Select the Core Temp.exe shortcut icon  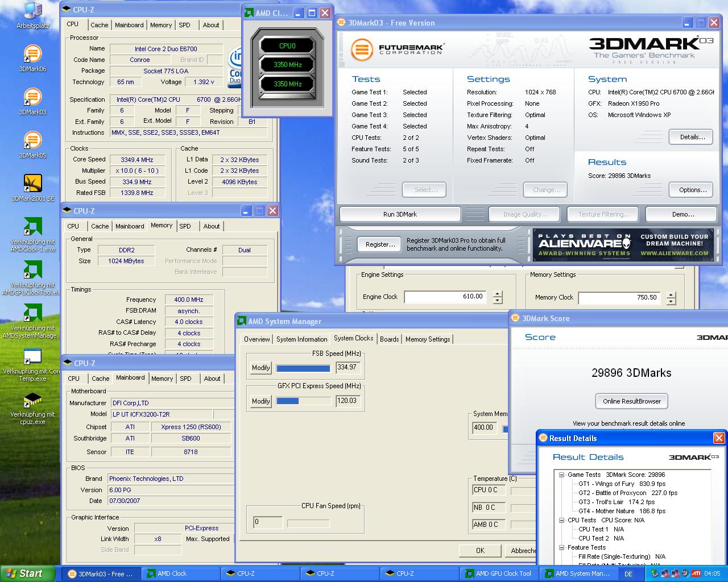[x=32, y=364]
